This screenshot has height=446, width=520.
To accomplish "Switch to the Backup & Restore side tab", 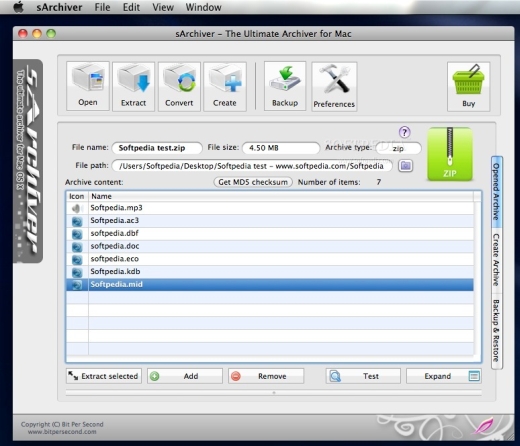I will pyautogui.click(x=497, y=331).
